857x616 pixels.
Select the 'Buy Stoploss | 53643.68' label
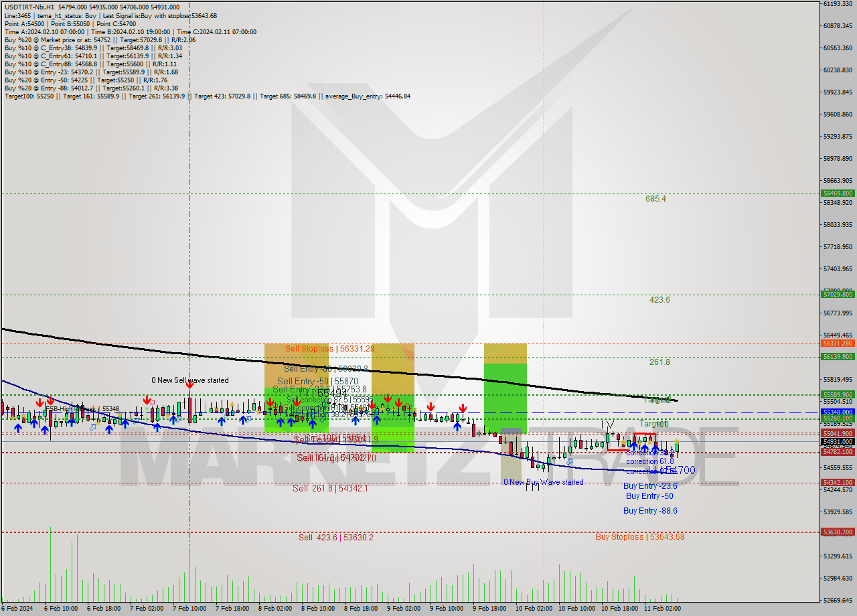tap(640, 537)
